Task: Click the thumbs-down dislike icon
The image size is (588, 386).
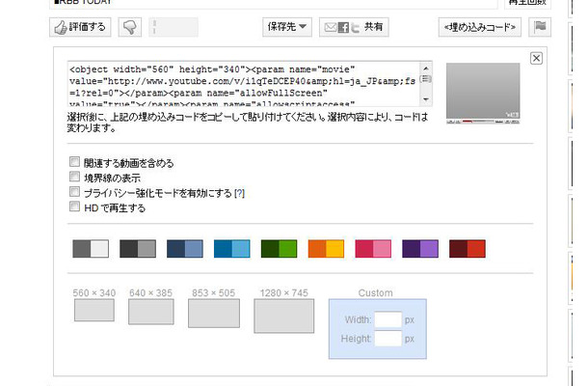Action: point(130,27)
